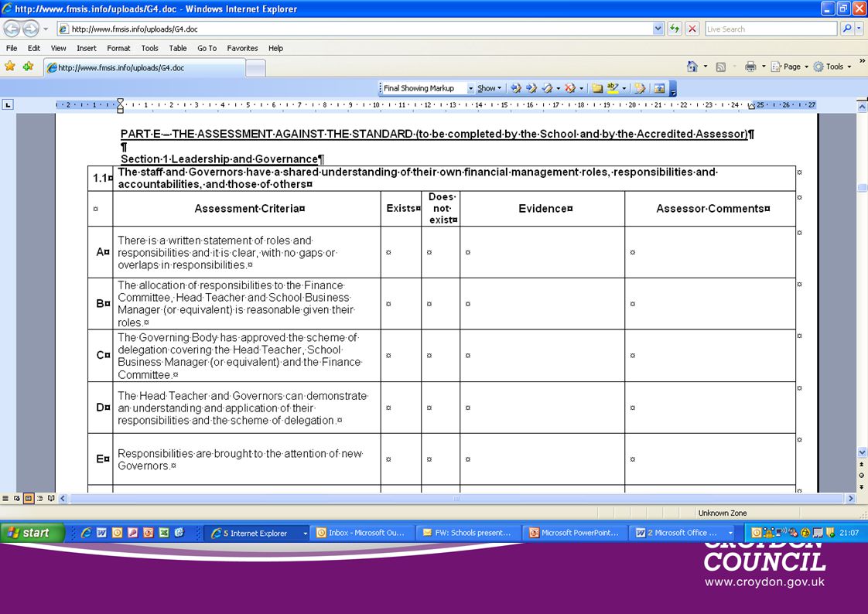Image resolution: width=868 pixels, height=614 pixels.
Task: Open the Highlight color dropdown arrow
Action: point(624,88)
